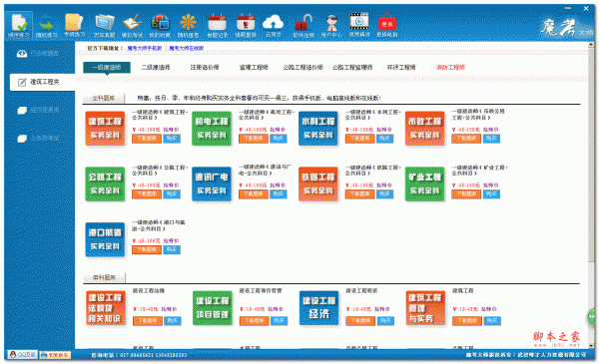599x364 pixels.
Task: Click the 建设工程法规及相关知识 tile
Action: click(x=106, y=308)
